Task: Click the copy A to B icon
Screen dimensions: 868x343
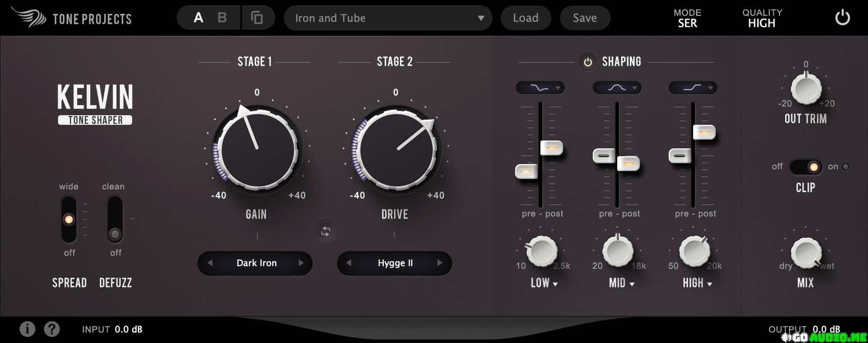Action: [257, 18]
